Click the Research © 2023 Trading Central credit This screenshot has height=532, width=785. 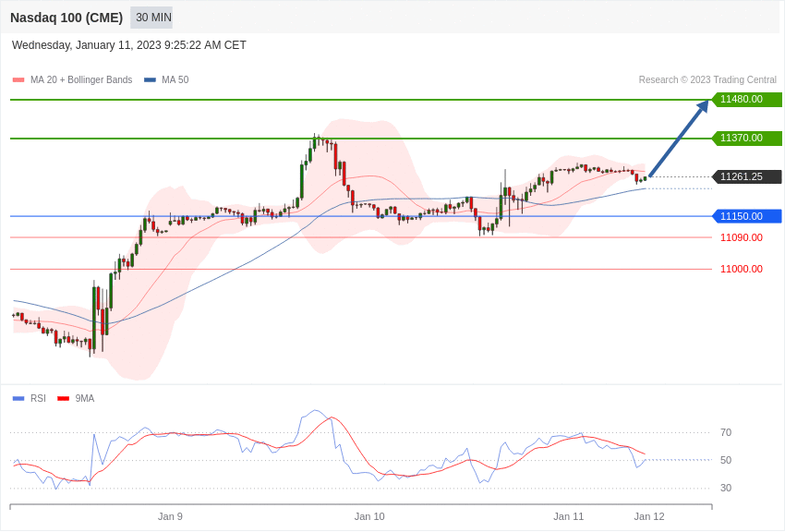point(707,79)
